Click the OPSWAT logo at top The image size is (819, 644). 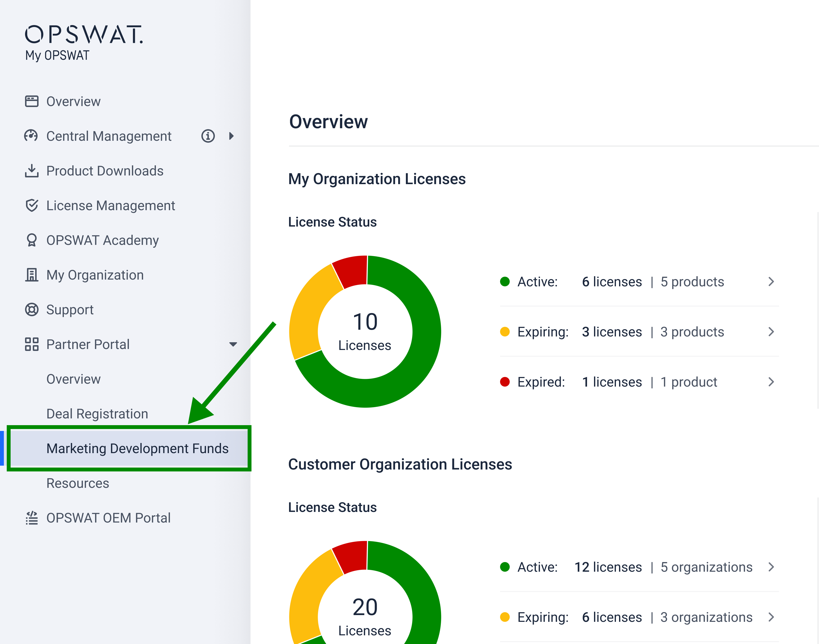pyautogui.click(x=84, y=35)
